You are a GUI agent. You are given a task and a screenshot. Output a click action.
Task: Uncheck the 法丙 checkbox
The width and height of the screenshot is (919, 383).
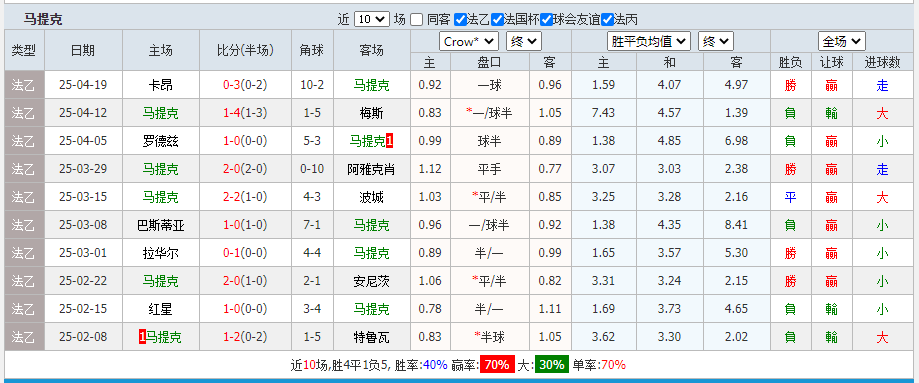pyautogui.click(x=608, y=19)
